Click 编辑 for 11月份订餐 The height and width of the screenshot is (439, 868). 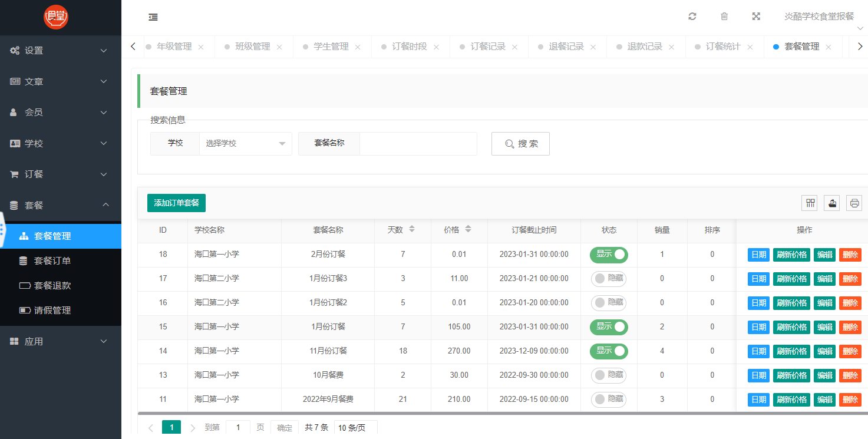[x=824, y=351]
